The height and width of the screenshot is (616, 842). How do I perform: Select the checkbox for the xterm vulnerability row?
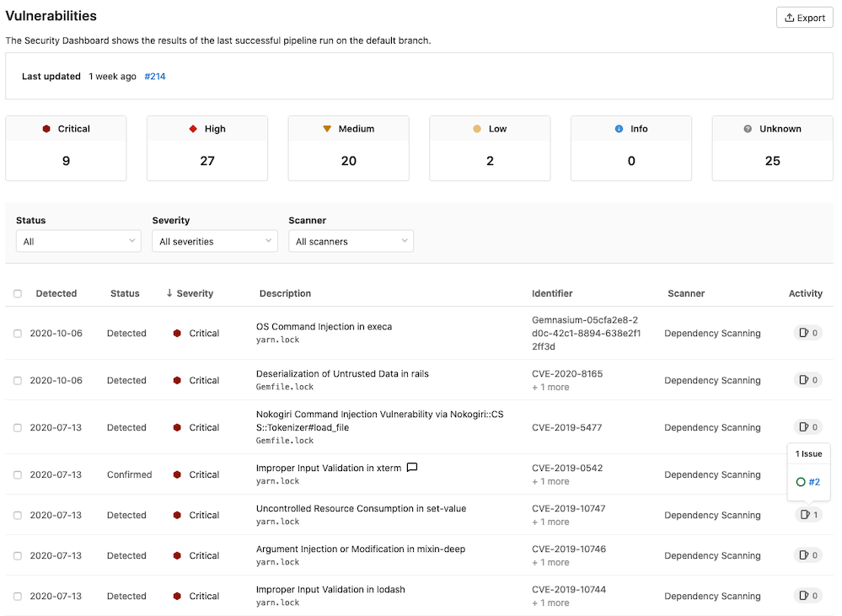[x=18, y=475]
